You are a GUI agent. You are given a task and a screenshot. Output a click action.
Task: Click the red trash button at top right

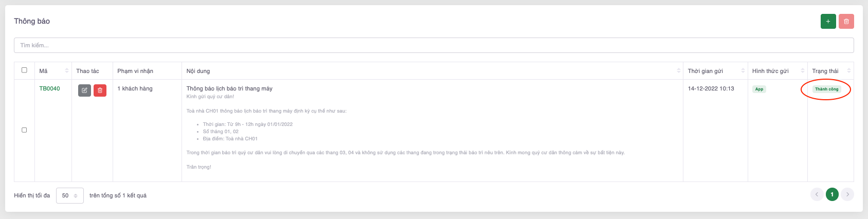[x=846, y=22]
